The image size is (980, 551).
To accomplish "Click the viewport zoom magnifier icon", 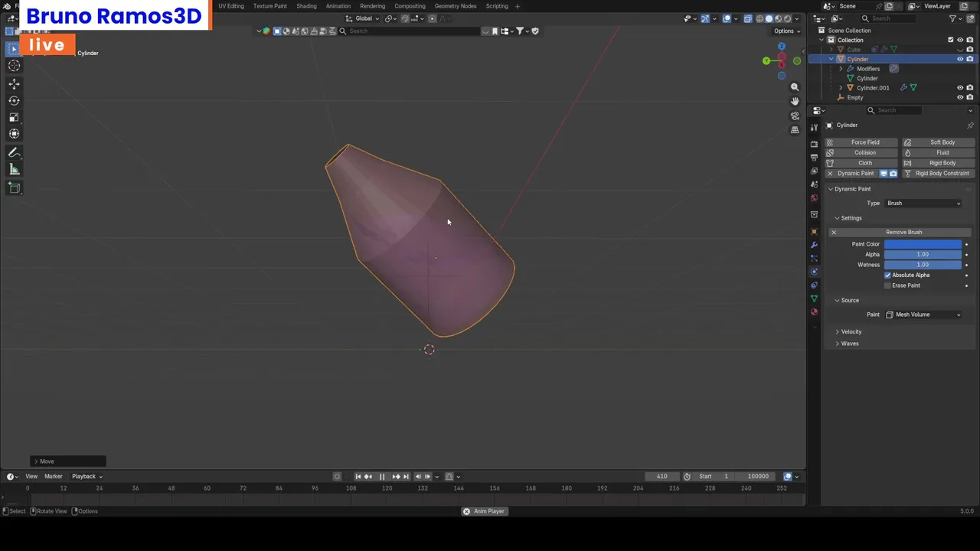I will click(x=795, y=87).
